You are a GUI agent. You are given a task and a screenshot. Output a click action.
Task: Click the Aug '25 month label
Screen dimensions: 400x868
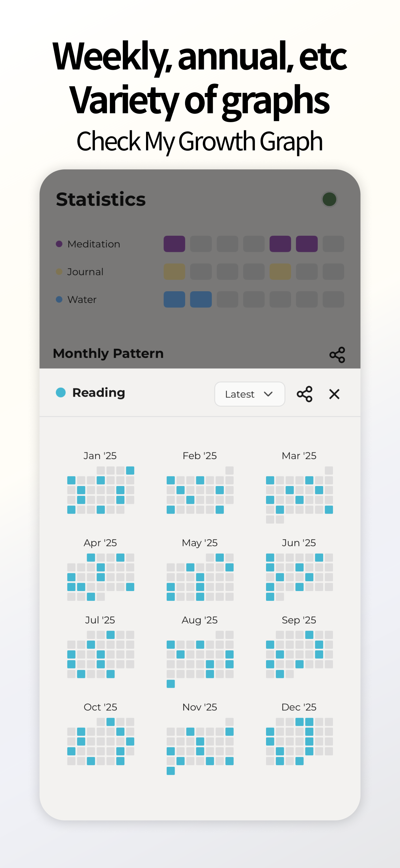point(199,620)
